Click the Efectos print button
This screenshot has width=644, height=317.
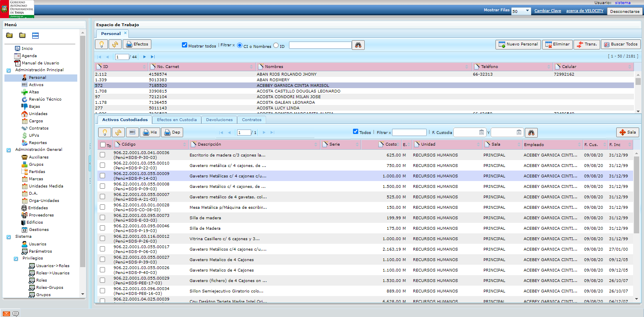(x=137, y=44)
